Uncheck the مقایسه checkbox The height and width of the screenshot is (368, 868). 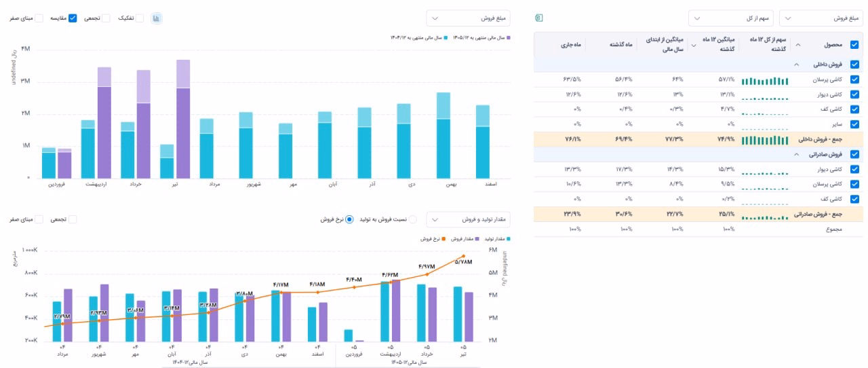(x=73, y=18)
